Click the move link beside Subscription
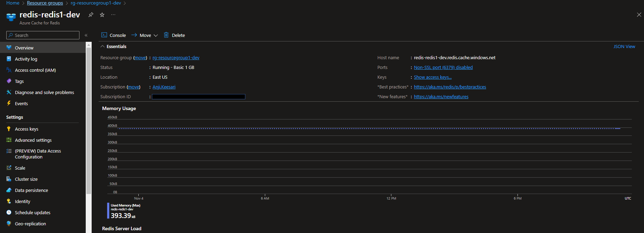The width and height of the screenshot is (644, 233). pyautogui.click(x=133, y=87)
